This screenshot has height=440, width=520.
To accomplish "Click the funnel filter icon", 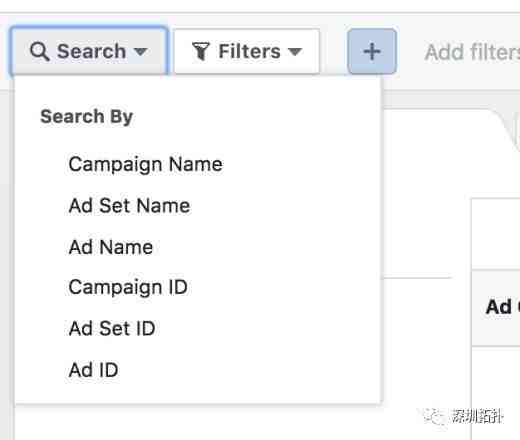I will click(200, 51).
